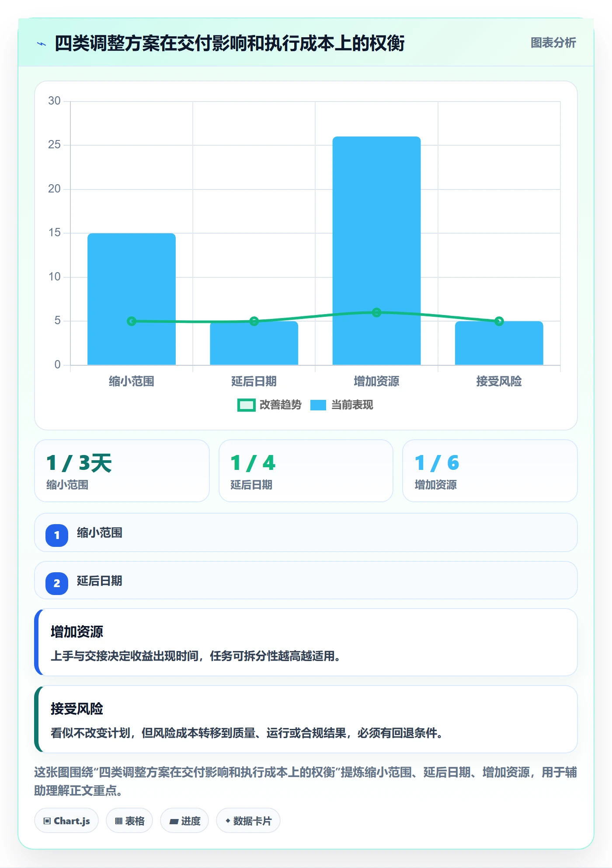This screenshot has height=868, width=612.
Task: Click the 当前表现 legend label
Action: tap(352, 405)
